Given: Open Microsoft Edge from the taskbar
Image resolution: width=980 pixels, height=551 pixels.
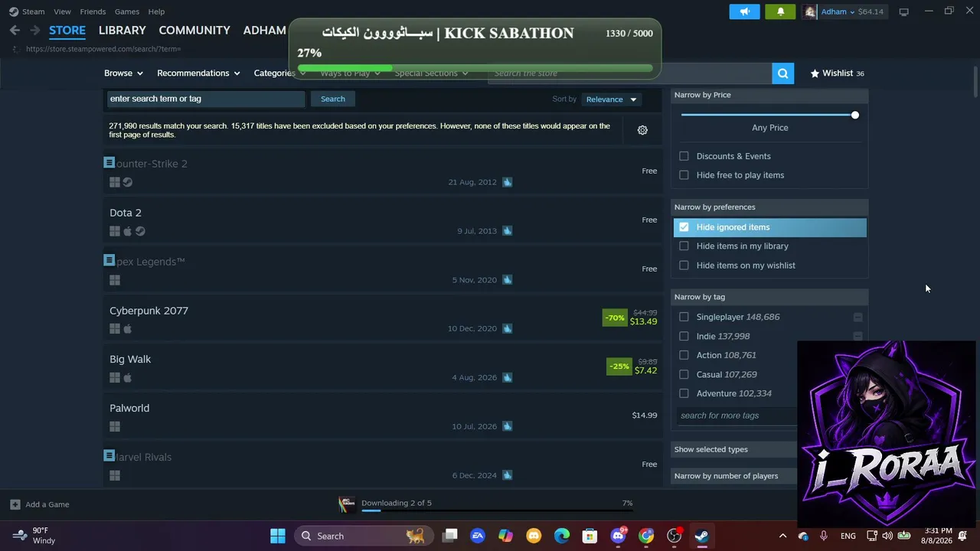Looking at the screenshot, I should (562, 536).
